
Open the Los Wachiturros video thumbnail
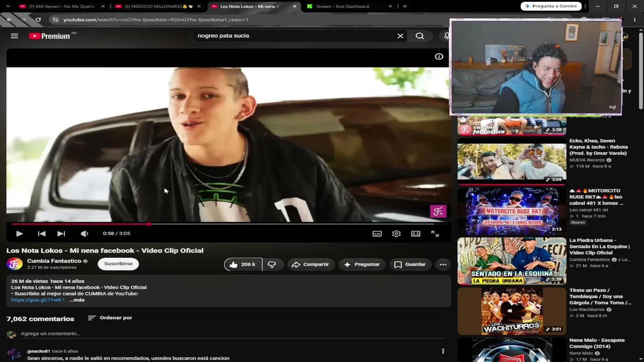tap(512, 310)
